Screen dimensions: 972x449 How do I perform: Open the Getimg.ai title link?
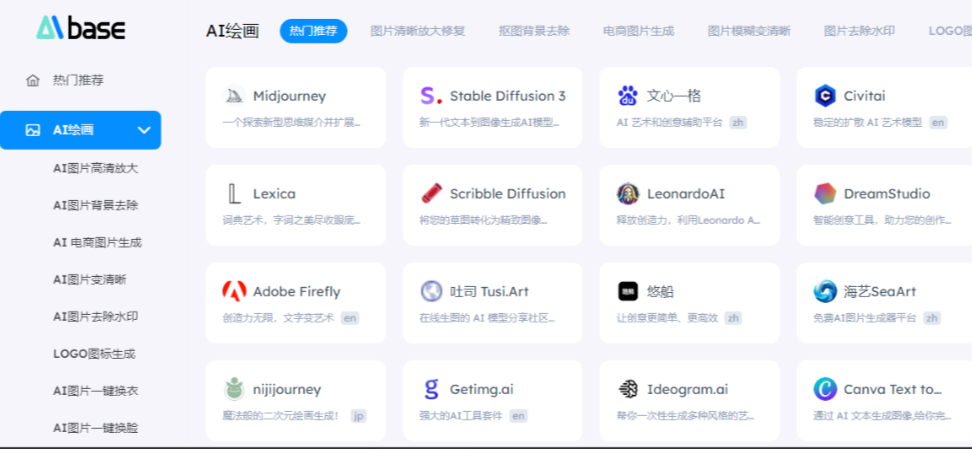482,389
